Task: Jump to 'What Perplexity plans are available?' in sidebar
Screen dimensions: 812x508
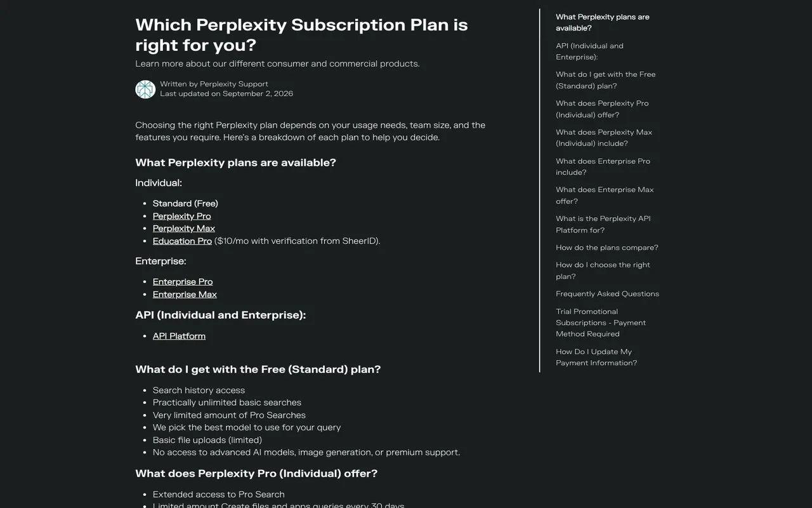Action: pos(603,22)
